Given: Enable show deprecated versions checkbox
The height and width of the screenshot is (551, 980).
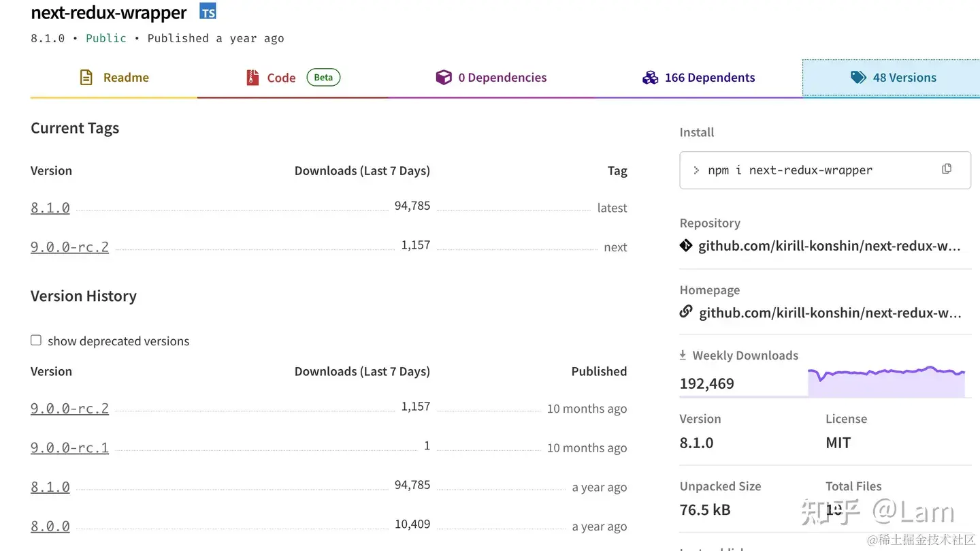Looking at the screenshot, I should (x=36, y=340).
